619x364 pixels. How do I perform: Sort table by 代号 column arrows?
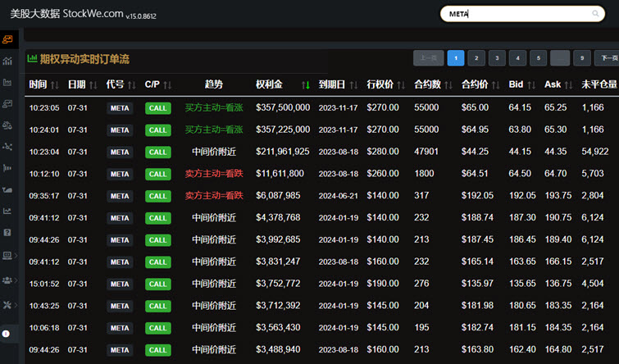132,85
